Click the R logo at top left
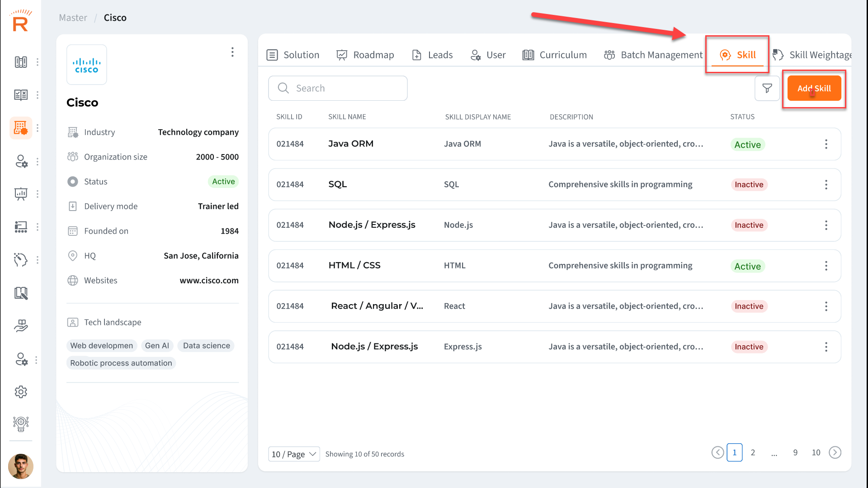 click(21, 21)
